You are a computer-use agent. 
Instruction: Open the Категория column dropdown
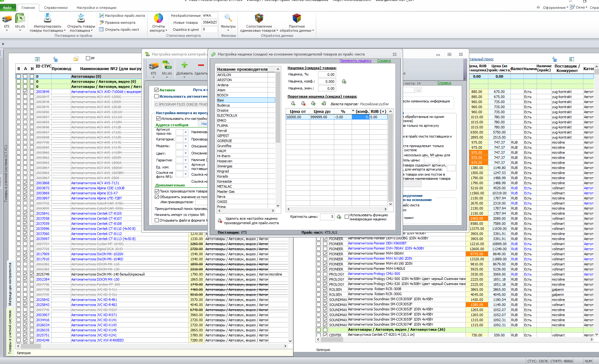pyautogui.click(x=186, y=139)
